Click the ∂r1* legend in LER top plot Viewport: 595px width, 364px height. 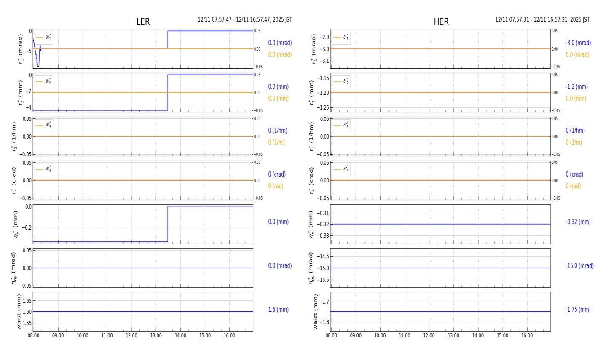coord(43,38)
